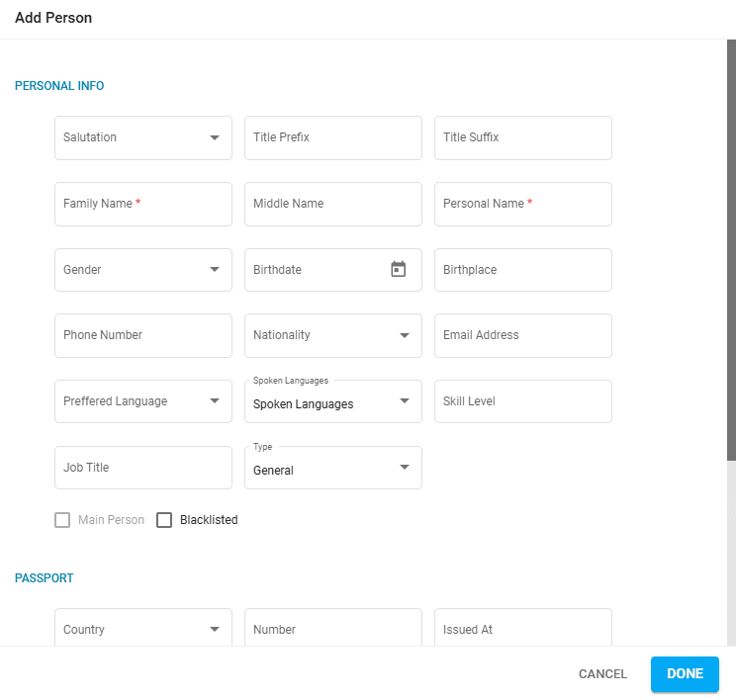Click the dialog's vertical scrollbar

click(731, 247)
